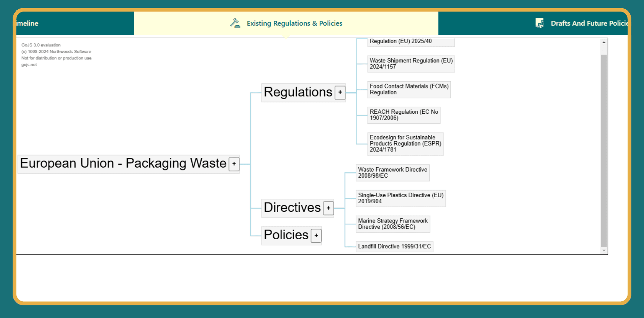The width and height of the screenshot is (644, 318).
Task: Click the diagram scrollbar down arrow
Action: [604, 251]
